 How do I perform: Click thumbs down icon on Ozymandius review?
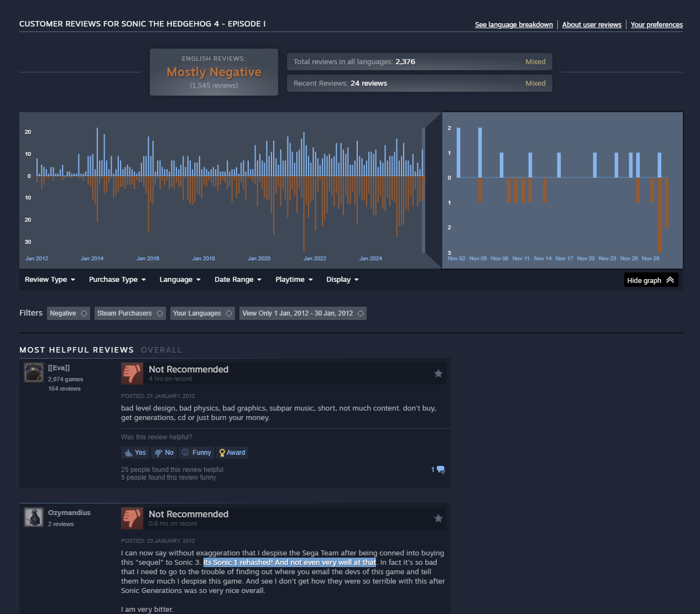(132, 518)
